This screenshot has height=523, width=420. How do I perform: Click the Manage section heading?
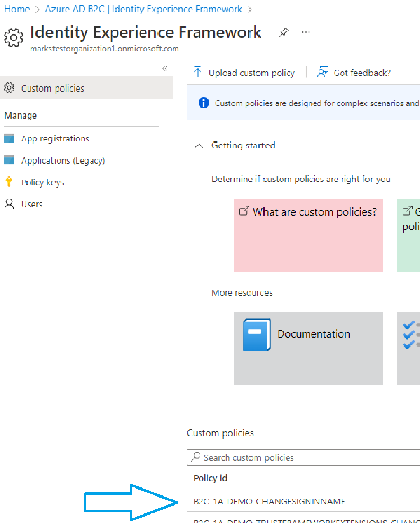[21, 116]
